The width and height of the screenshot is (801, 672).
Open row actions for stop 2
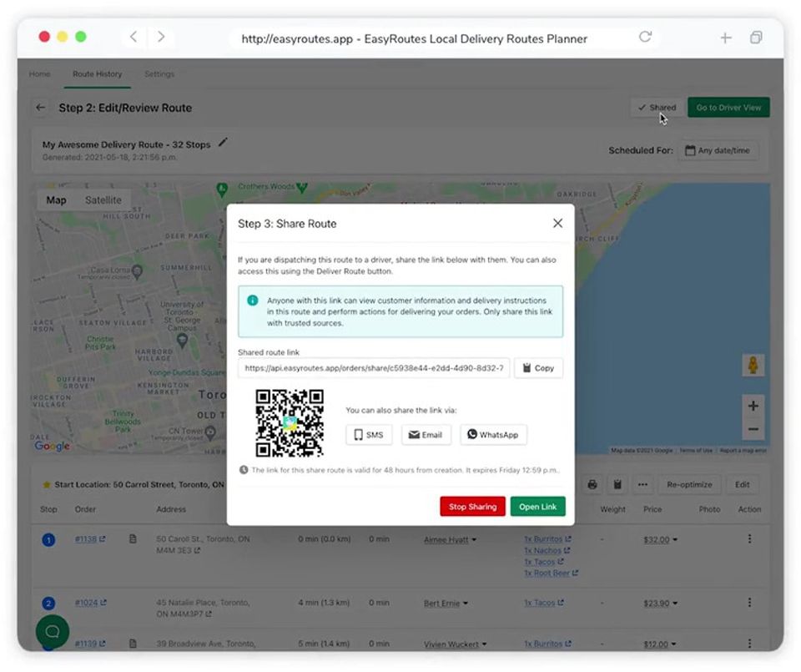749,603
